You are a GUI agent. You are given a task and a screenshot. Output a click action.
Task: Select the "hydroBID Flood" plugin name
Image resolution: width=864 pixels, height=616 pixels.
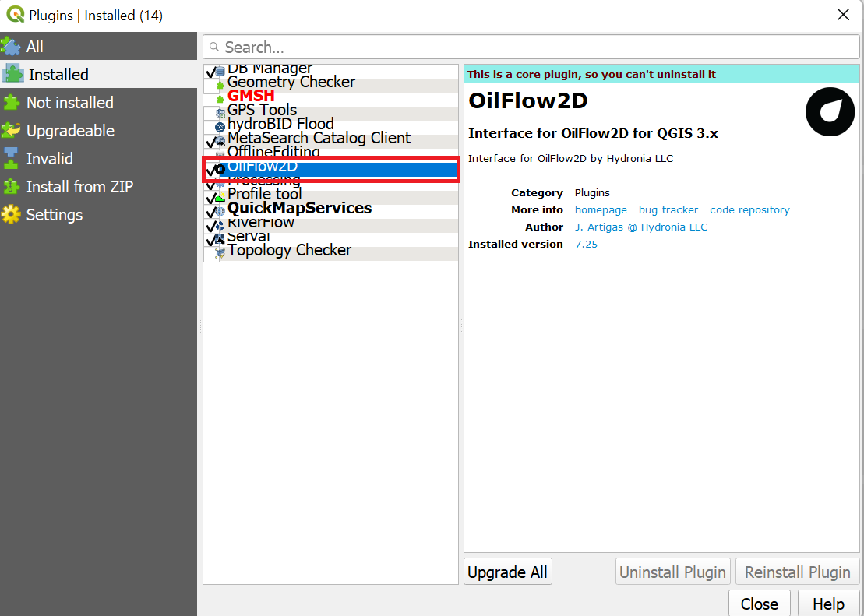(x=280, y=124)
